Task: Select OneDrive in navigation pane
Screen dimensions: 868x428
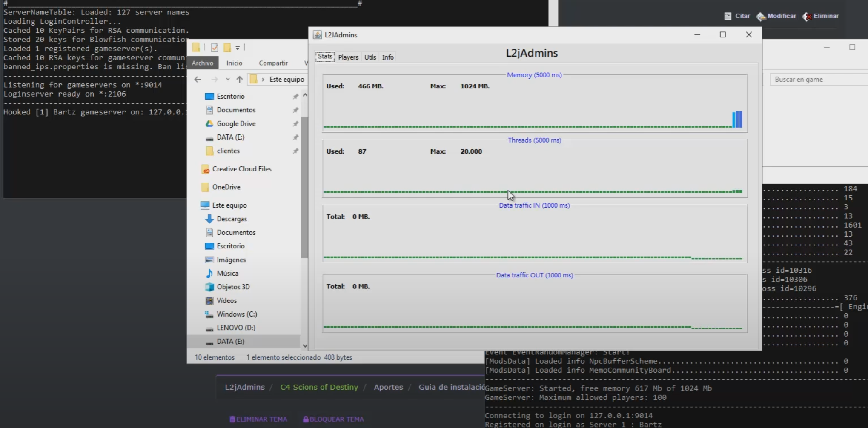Action: [x=226, y=187]
